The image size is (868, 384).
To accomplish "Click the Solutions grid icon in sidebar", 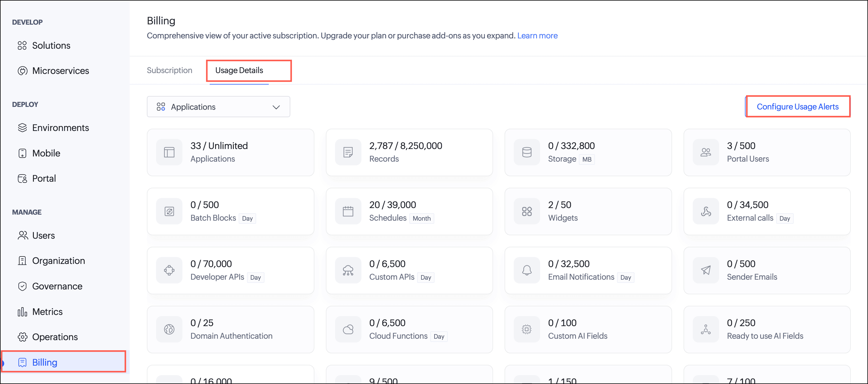I will (22, 46).
